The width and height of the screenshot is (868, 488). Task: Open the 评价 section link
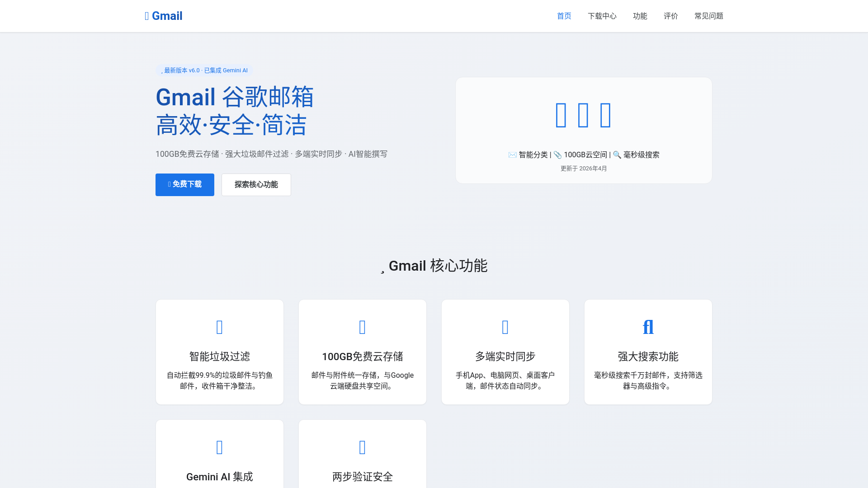(x=670, y=16)
